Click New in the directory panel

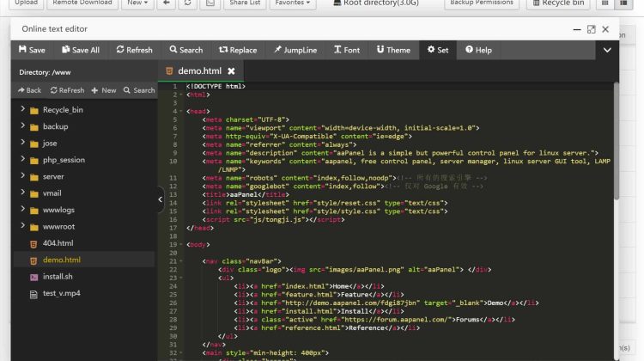coord(104,90)
